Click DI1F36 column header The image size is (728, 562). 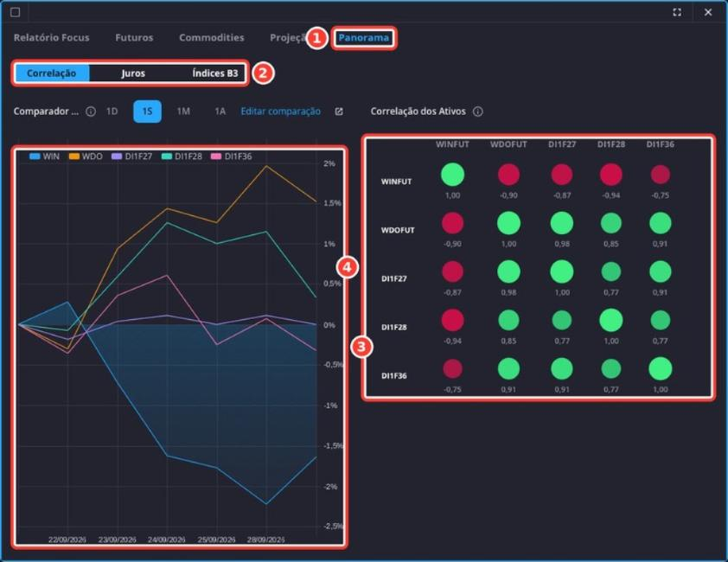pyautogui.click(x=661, y=144)
